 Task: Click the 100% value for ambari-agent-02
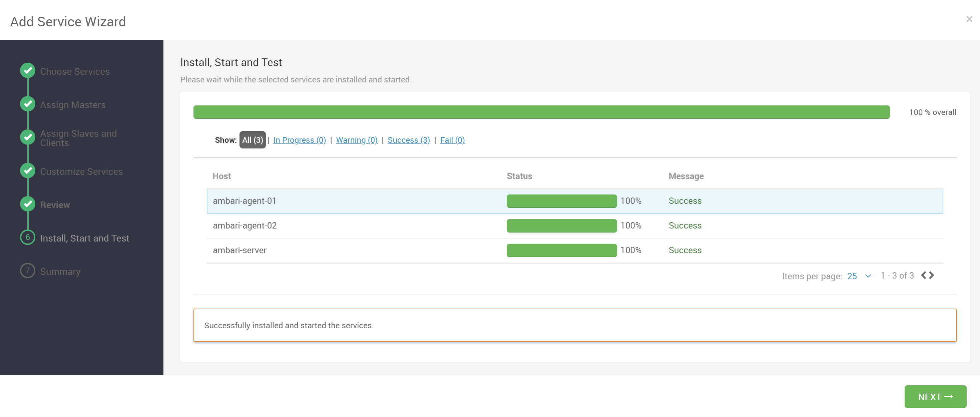[x=631, y=226]
